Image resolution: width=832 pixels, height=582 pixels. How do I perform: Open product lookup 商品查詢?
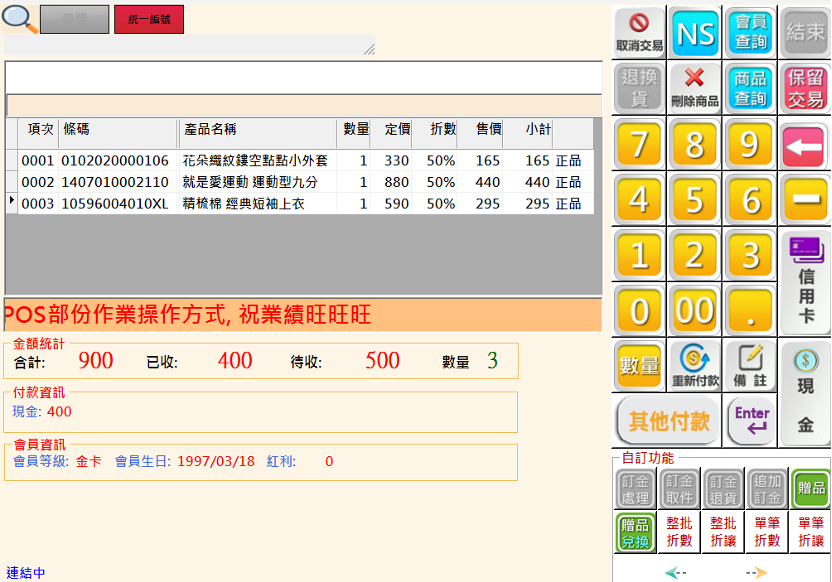[x=751, y=88]
